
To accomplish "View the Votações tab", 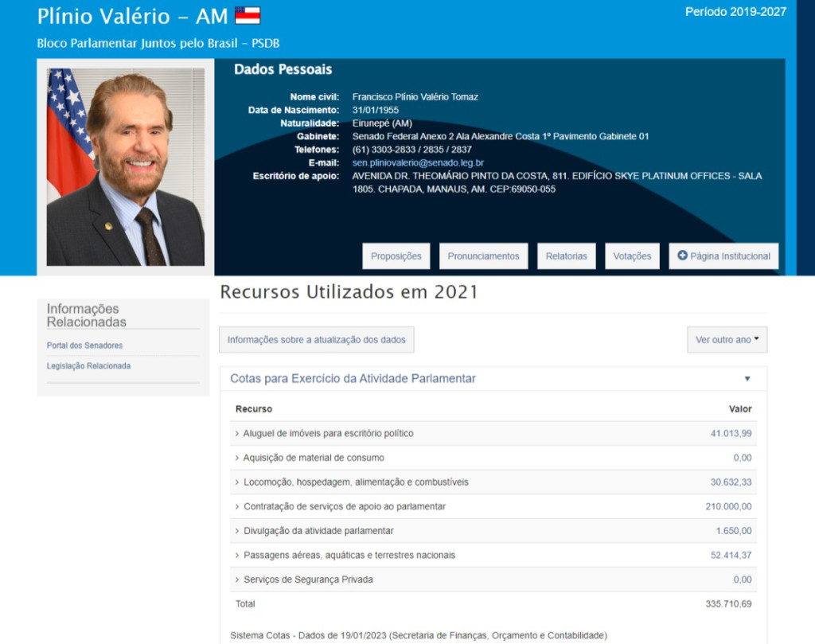I will (632, 256).
